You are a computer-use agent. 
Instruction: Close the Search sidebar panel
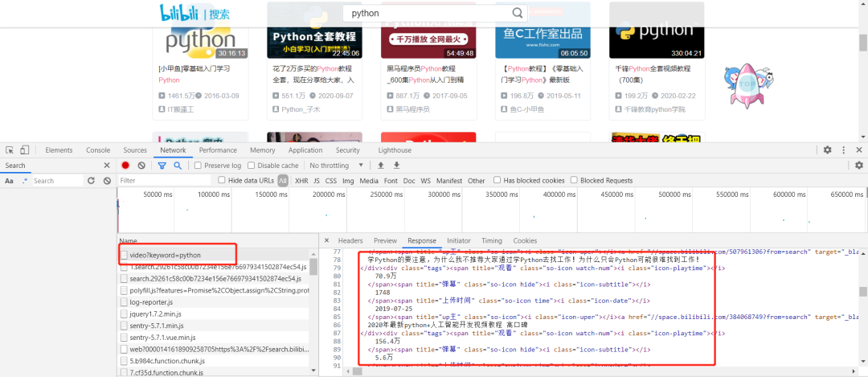pyautogui.click(x=107, y=166)
